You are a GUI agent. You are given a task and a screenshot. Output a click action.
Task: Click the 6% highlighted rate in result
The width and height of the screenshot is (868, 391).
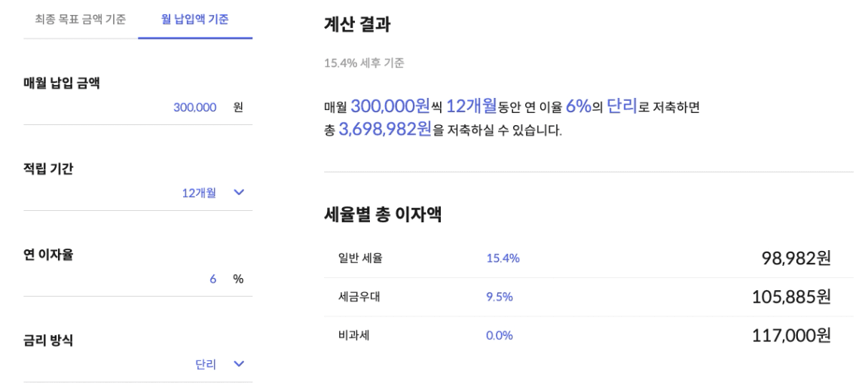tap(578, 106)
